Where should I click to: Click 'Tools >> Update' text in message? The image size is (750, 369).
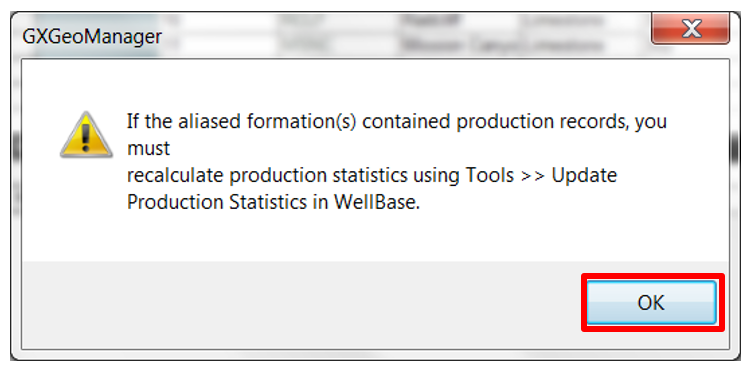pos(541,176)
